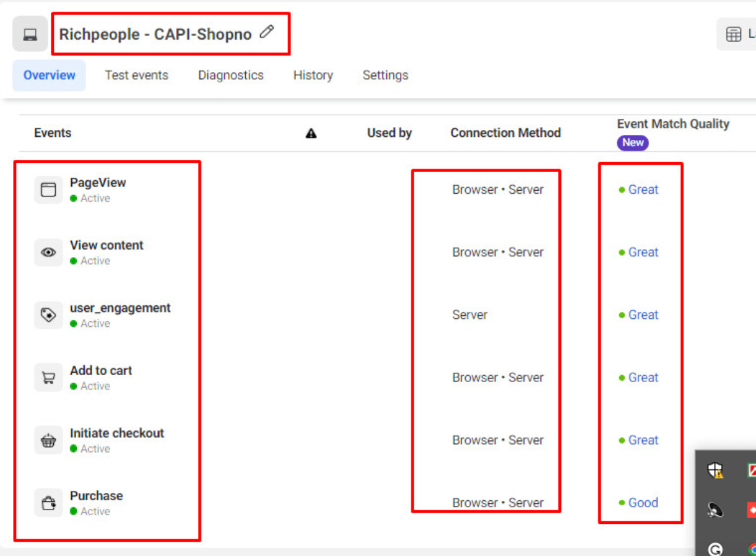Click the Great quality link for PageView
This screenshot has height=556, width=756.
(643, 189)
